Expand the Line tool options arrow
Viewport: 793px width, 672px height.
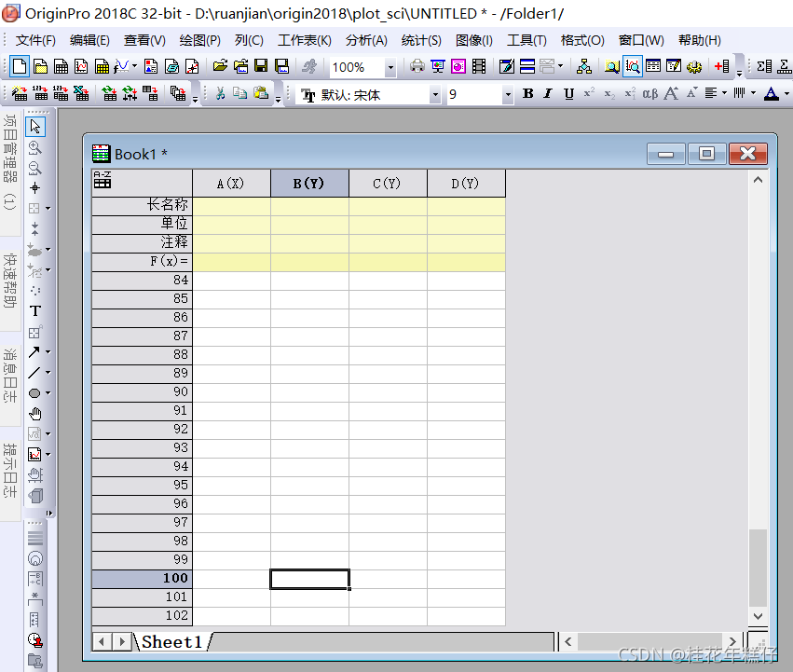click(48, 373)
